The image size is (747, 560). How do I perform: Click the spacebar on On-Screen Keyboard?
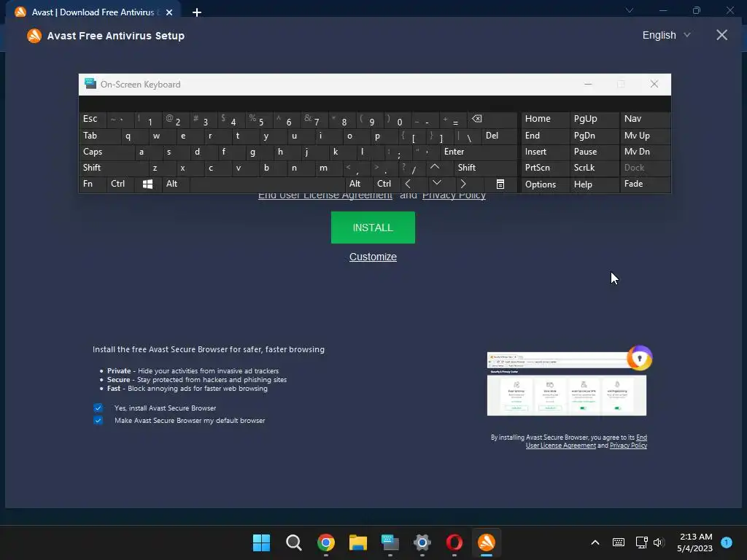click(x=267, y=184)
